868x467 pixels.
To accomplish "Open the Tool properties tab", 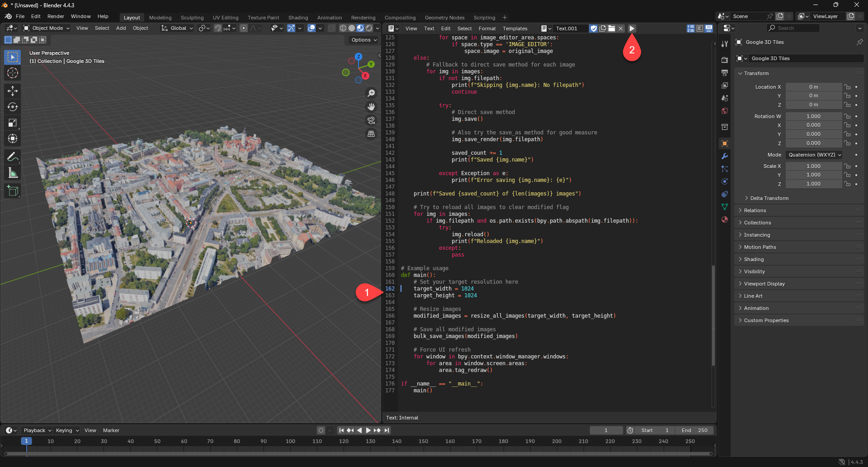I will coord(725,44).
